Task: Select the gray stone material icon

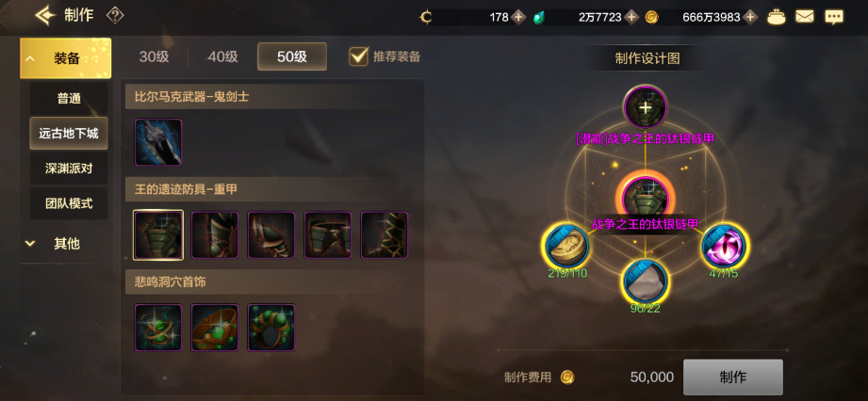Action: [646, 281]
